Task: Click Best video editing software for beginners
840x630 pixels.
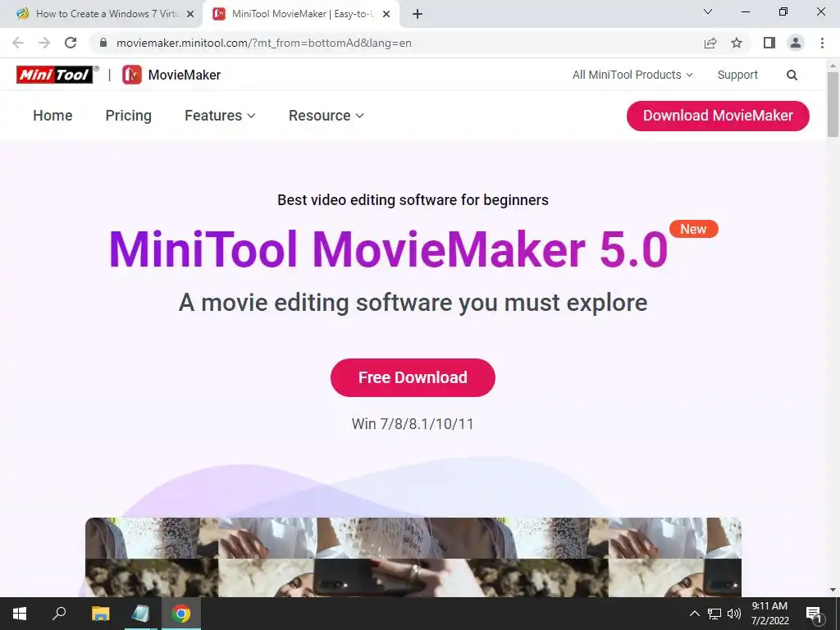Action: point(413,200)
